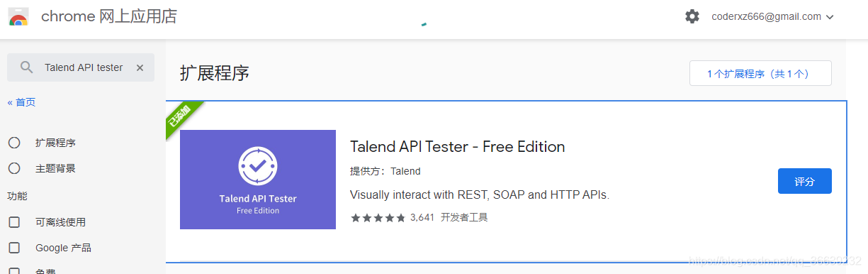Click the 评分 rate button

(x=805, y=181)
